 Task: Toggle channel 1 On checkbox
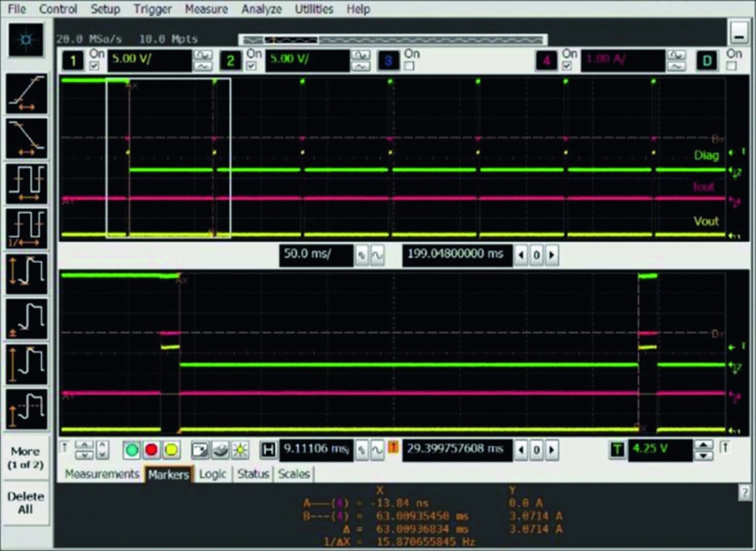[x=94, y=66]
